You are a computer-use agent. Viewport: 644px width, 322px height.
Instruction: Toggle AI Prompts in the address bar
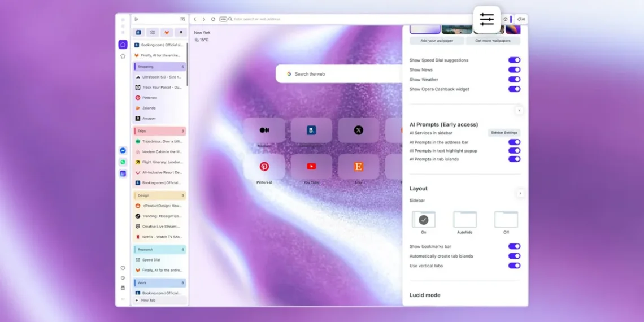(514, 142)
